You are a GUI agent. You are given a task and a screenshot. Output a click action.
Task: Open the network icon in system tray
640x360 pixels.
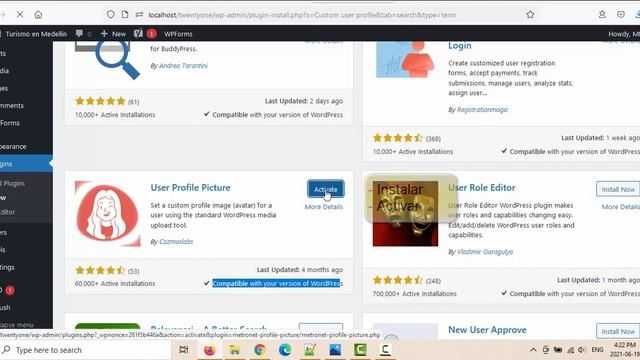(570, 350)
